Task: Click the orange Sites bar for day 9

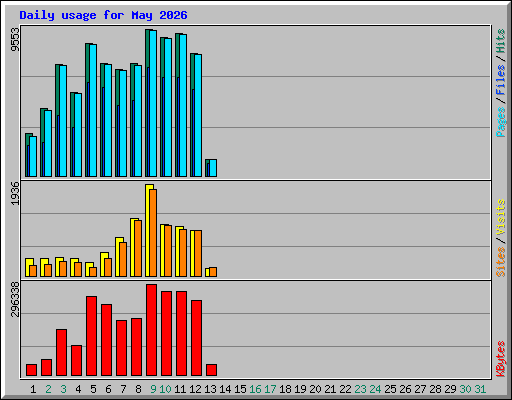Action: coord(153,233)
